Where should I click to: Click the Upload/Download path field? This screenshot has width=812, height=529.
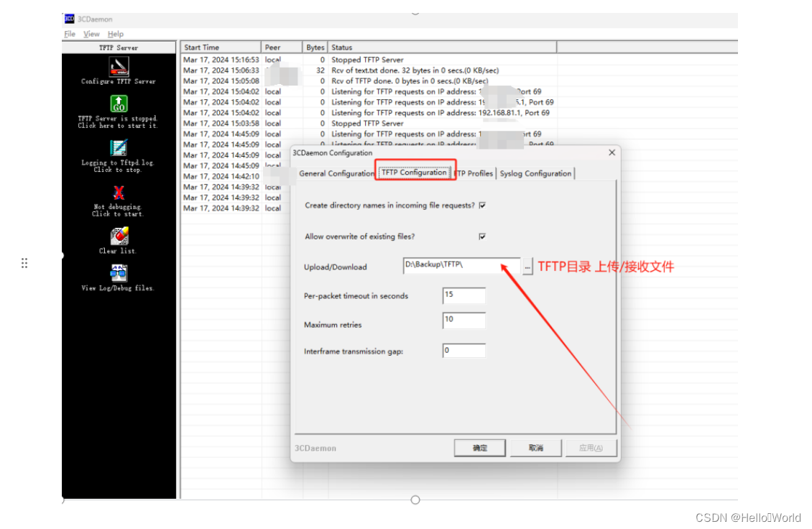pos(461,265)
